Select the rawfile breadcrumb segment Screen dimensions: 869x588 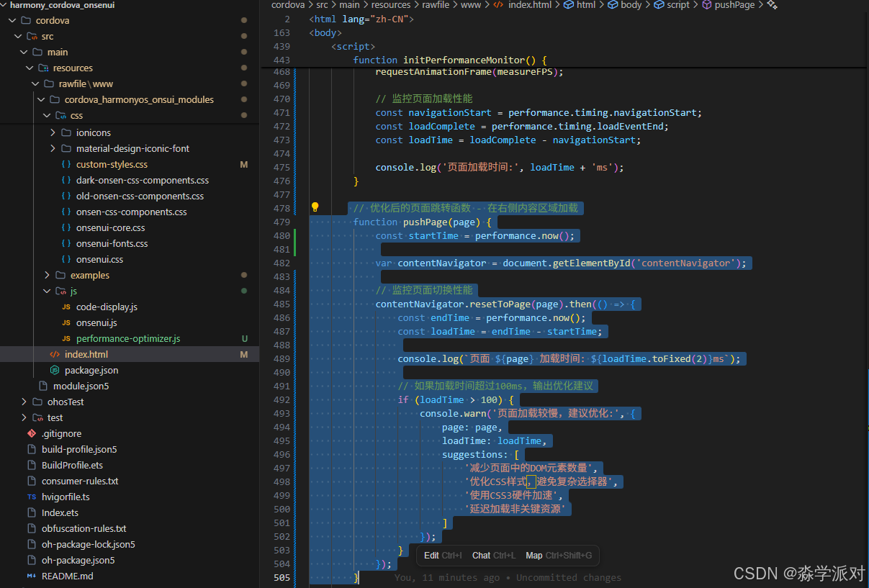point(435,5)
